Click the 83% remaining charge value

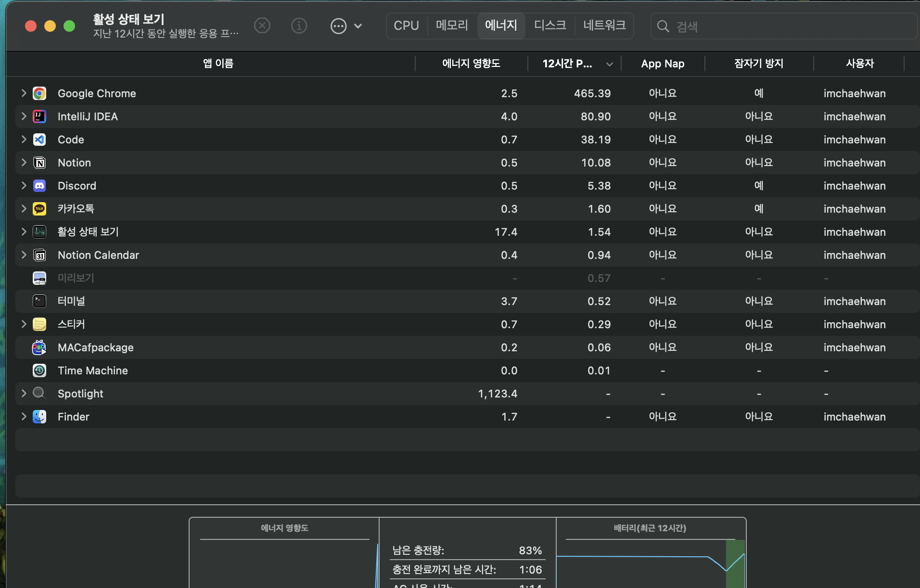pos(530,550)
